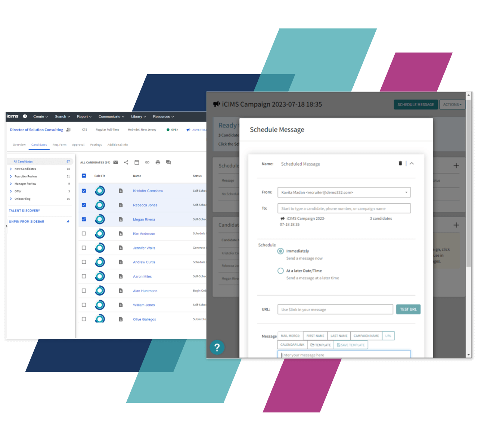Uncheck the Rebecca Jones checkbox
The height and width of the screenshot is (448, 478).
84,205
